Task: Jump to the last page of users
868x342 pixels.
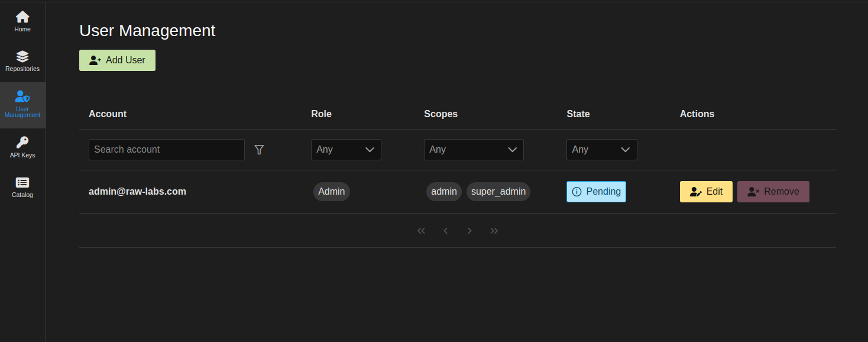Action: (494, 231)
